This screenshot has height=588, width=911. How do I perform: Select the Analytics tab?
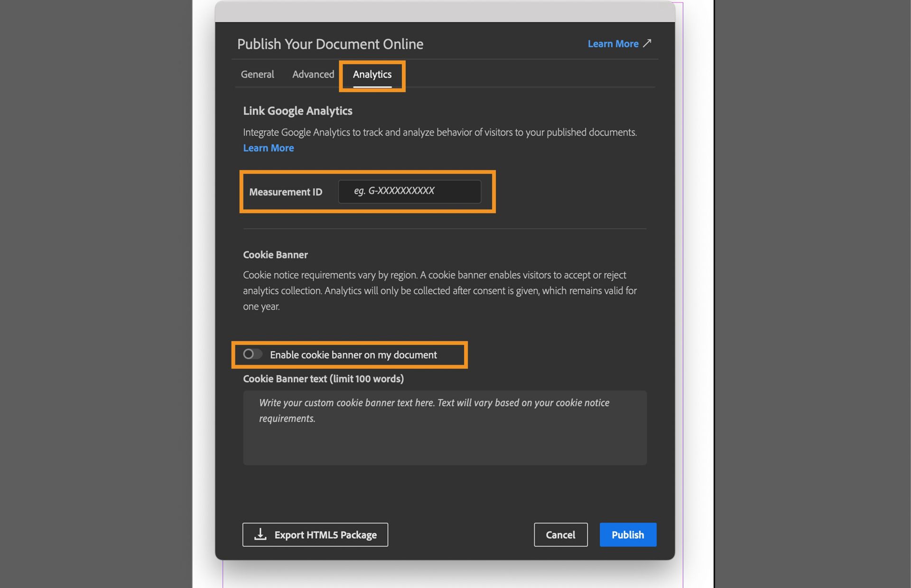(372, 74)
